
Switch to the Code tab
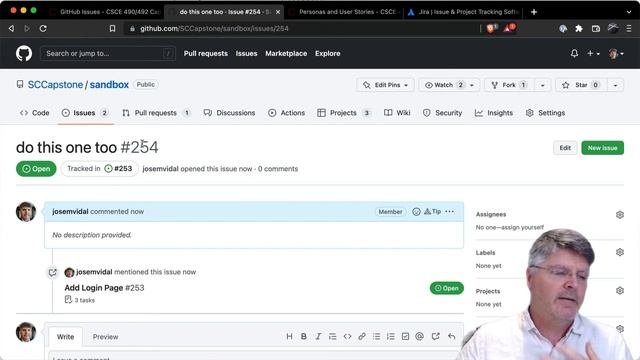pyautogui.click(x=35, y=113)
